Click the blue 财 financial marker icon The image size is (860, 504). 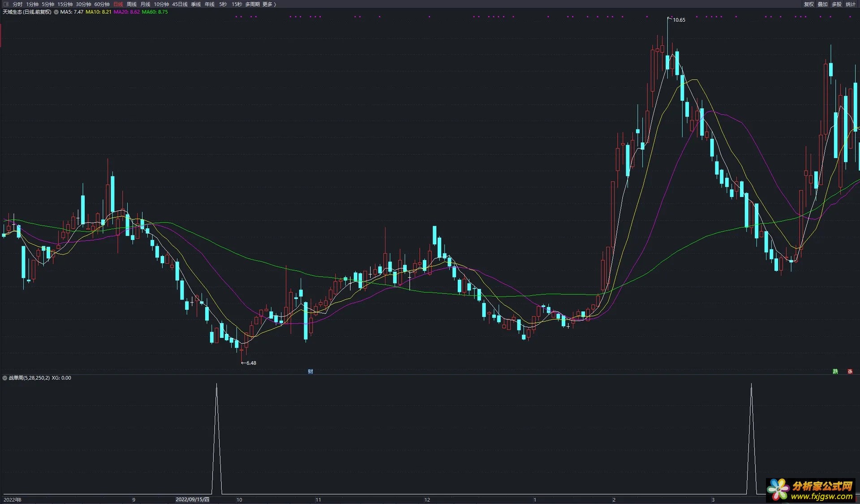pos(310,372)
